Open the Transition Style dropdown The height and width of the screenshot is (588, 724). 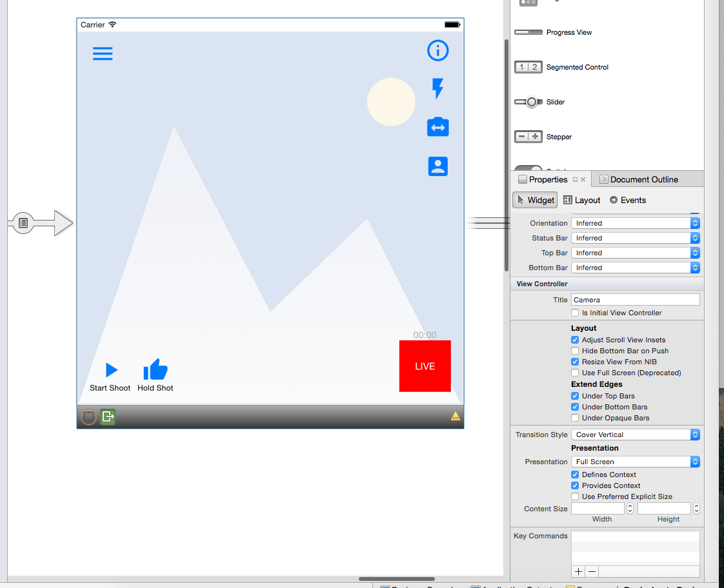[x=694, y=434]
